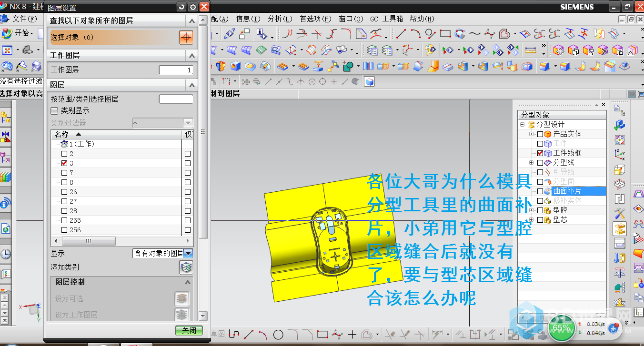
Task: Check the box for layer 26
Action: point(64,192)
